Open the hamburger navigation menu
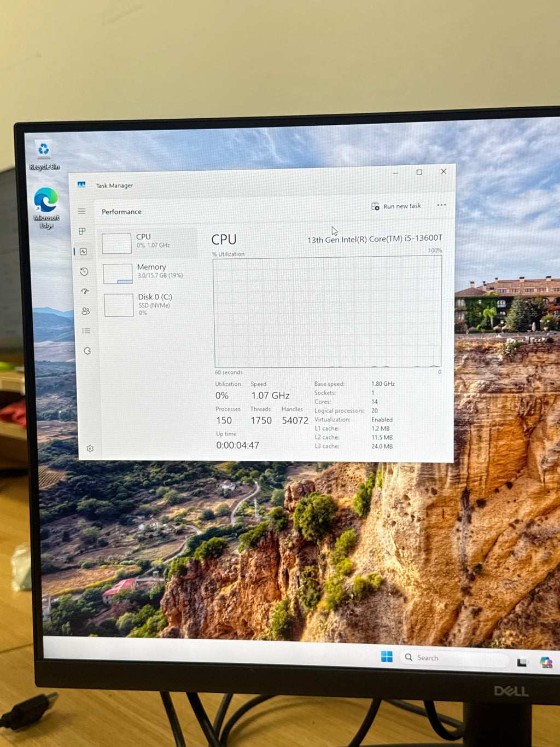 click(x=81, y=211)
